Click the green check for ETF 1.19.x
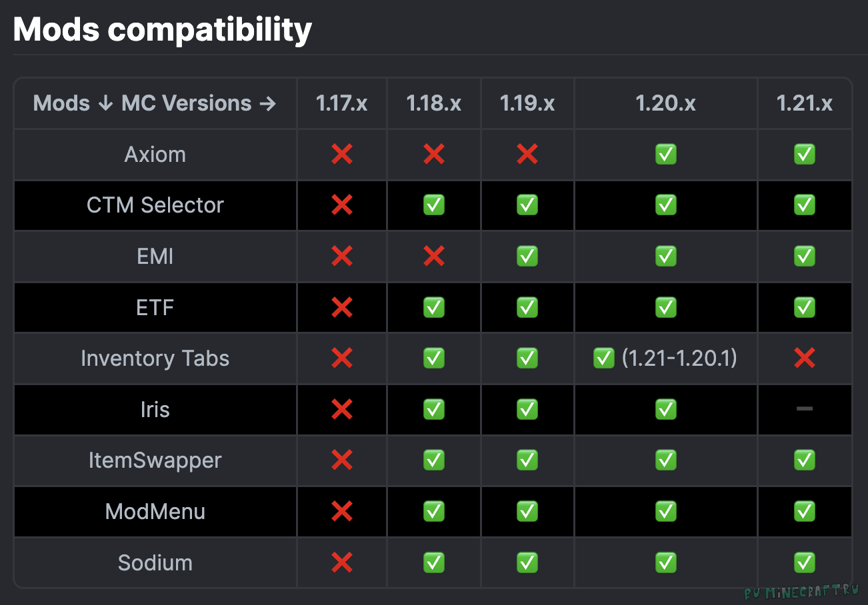Screen dimensions: 868x605 (x=527, y=307)
